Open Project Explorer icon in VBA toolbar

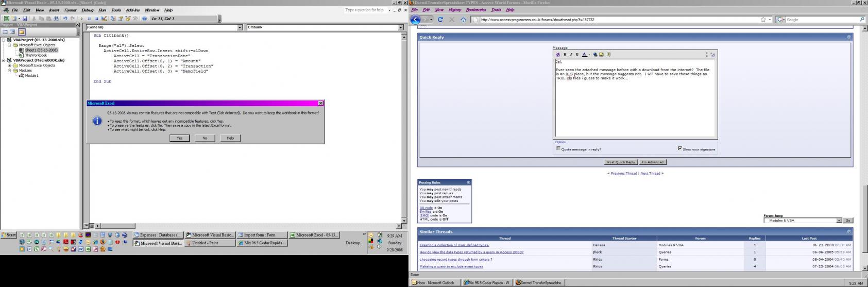(x=113, y=19)
